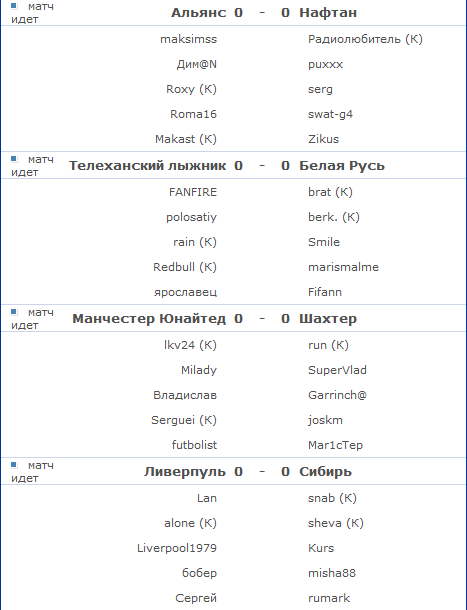Image resolution: width=467 pixels, height=610 pixels.
Task: Open the Нафтан team name
Action: 328,13
